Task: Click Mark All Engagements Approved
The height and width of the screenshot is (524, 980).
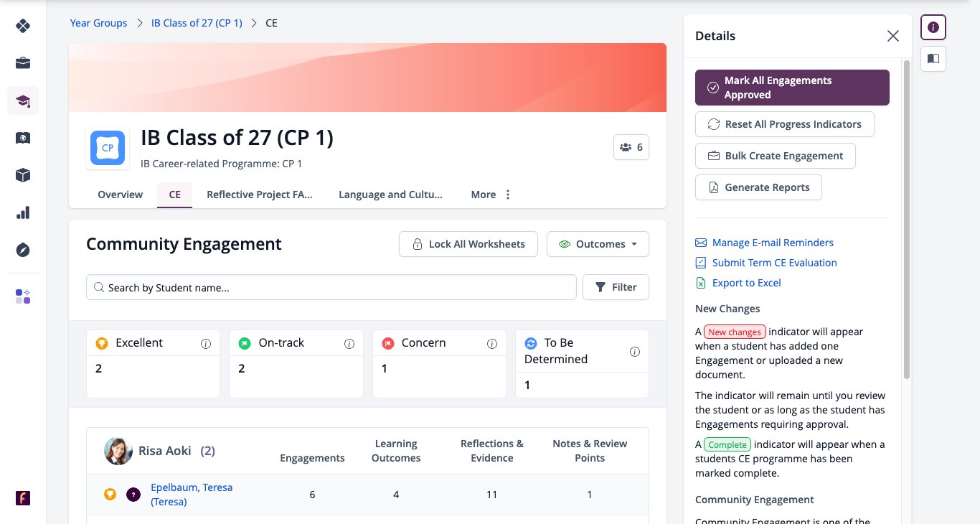Action: pyautogui.click(x=792, y=88)
